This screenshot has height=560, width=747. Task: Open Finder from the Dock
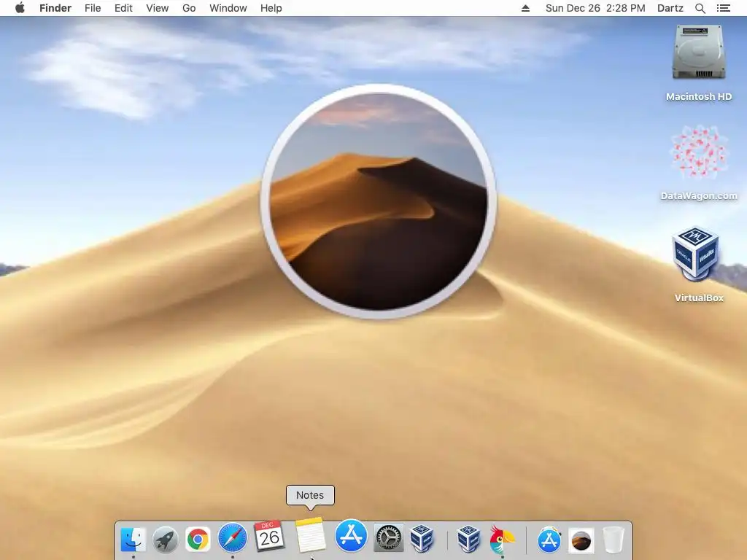(133, 540)
